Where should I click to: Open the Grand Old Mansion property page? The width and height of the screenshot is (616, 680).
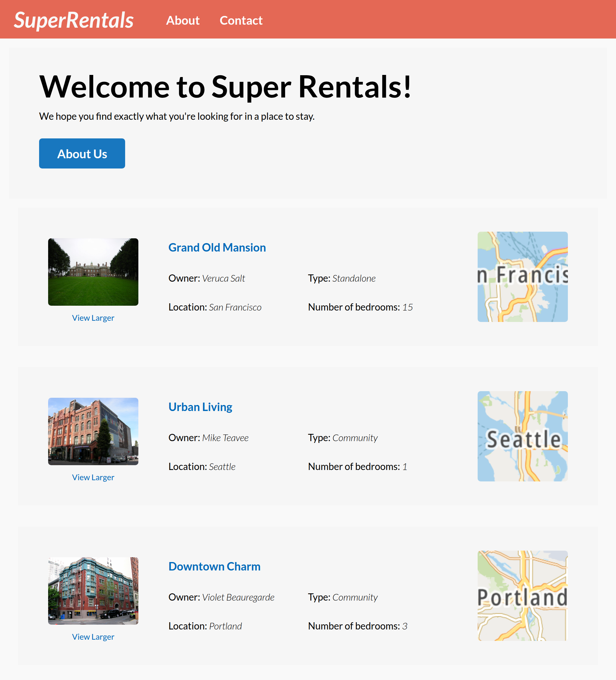pos(217,247)
